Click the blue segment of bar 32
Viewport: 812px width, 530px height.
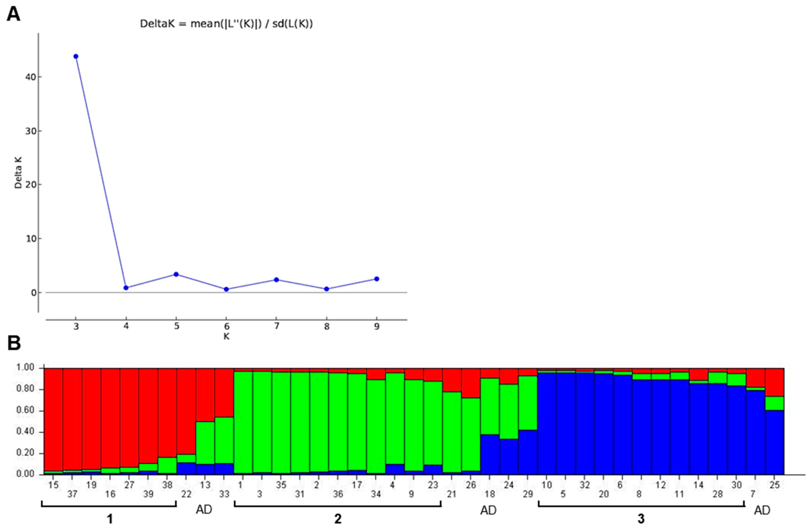click(x=584, y=423)
